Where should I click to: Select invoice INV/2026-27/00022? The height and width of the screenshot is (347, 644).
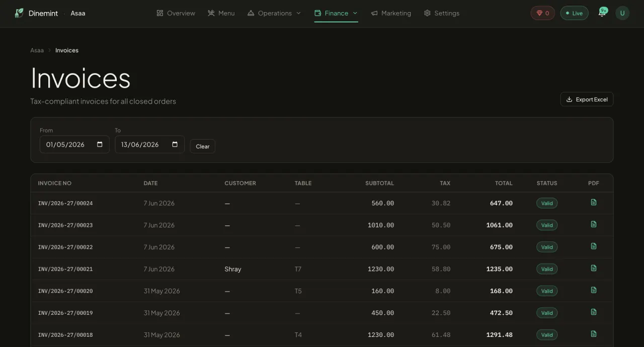click(x=65, y=247)
